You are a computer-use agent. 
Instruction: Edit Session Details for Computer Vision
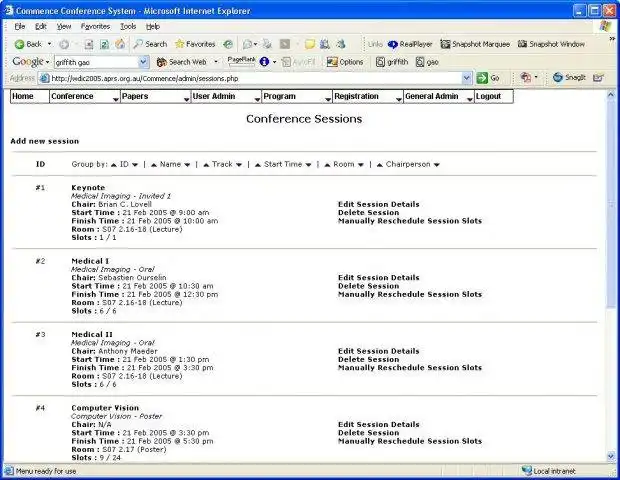378,424
